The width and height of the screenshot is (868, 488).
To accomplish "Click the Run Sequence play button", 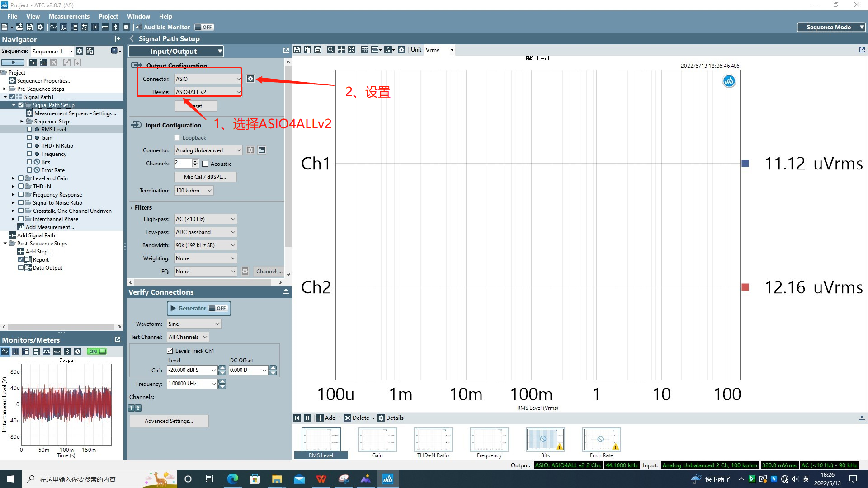I will 13,62.
